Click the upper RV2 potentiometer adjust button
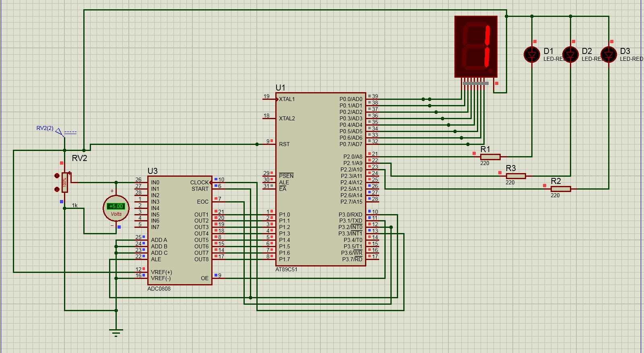The height and width of the screenshot is (353, 644). pyautogui.click(x=57, y=176)
